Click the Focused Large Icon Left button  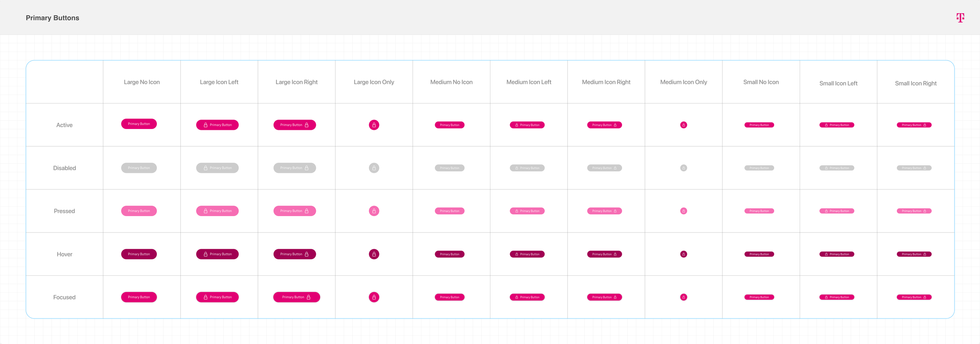217,297
